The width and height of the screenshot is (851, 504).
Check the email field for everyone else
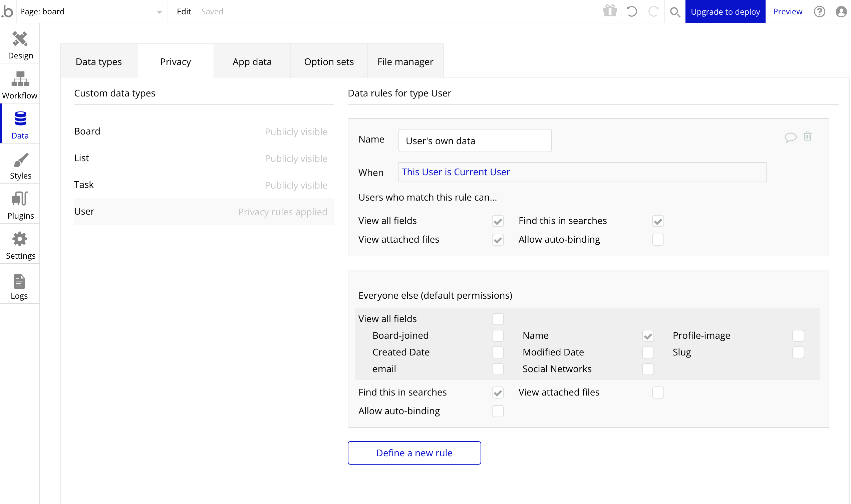(498, 369)
